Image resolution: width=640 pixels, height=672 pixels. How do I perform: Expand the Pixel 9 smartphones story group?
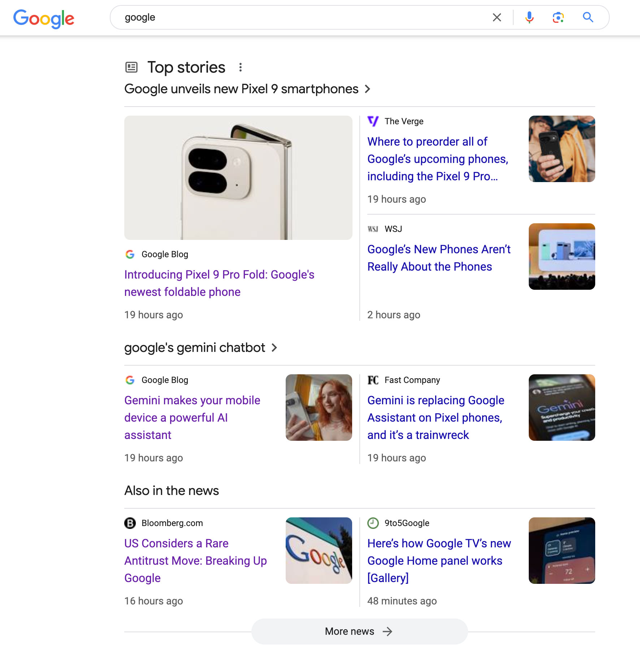(367, 89)
